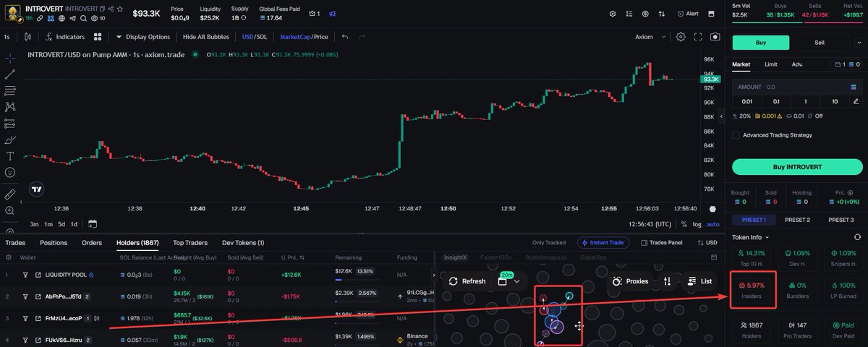Image resolution: width=868 pixels, height=347 pixels.
Task: Select the position forecasting tool
Action: coord(10,123)
